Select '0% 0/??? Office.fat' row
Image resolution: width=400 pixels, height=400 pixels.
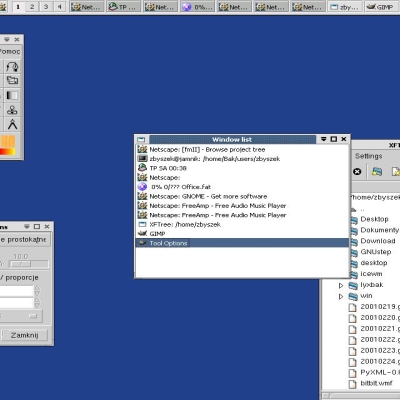tap(242, 187)
